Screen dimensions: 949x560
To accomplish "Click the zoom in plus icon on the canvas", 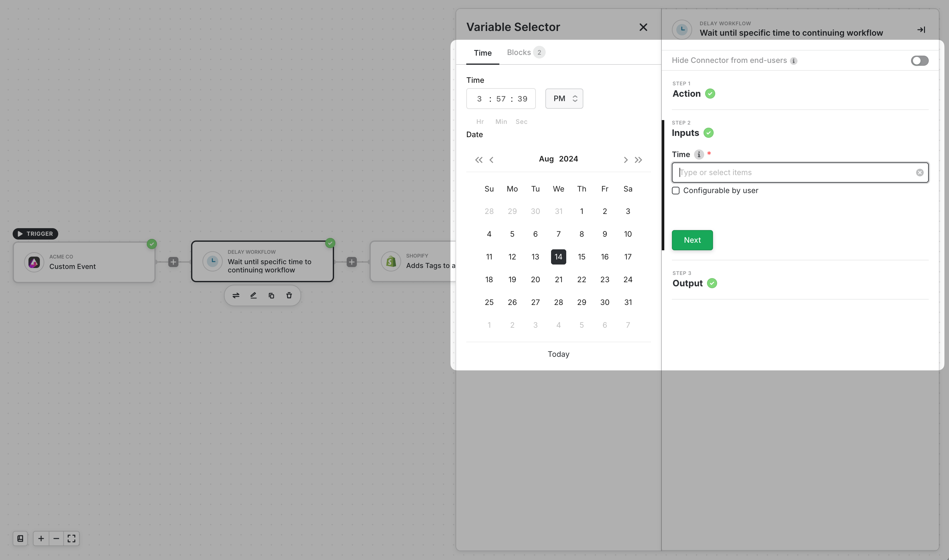I will 41,539.
